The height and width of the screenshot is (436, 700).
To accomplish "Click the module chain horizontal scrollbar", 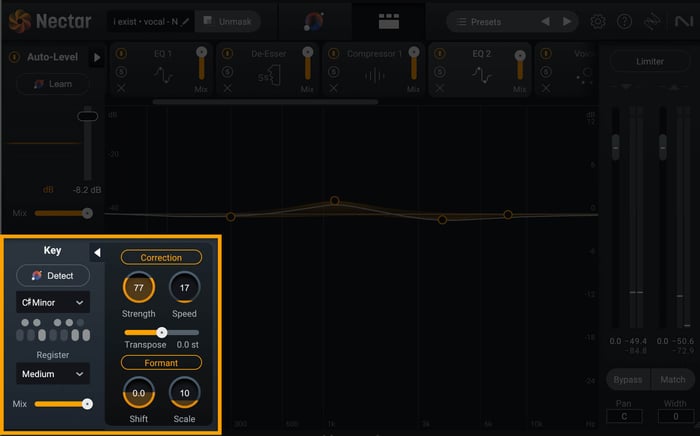I will [265, 102].
